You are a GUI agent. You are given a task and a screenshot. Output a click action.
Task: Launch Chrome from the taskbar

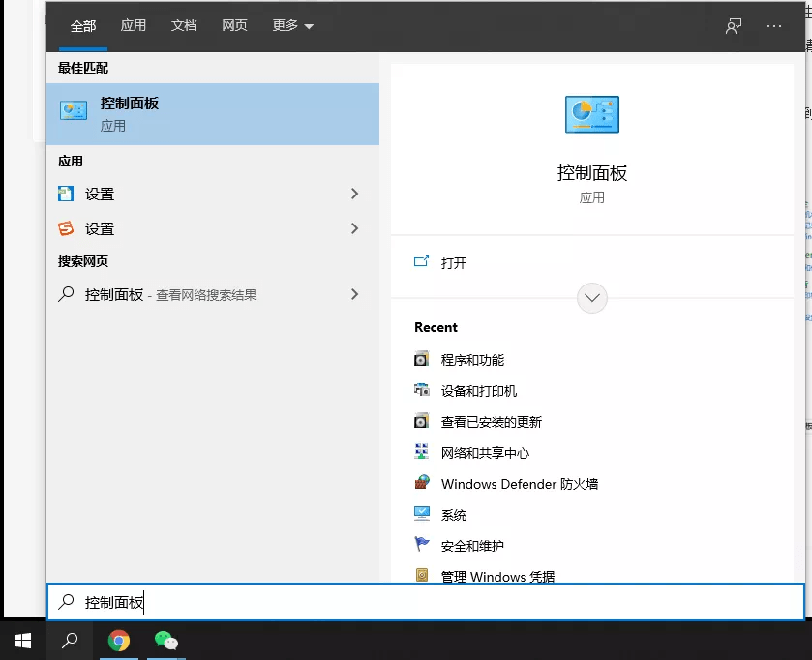coord(119,641)
